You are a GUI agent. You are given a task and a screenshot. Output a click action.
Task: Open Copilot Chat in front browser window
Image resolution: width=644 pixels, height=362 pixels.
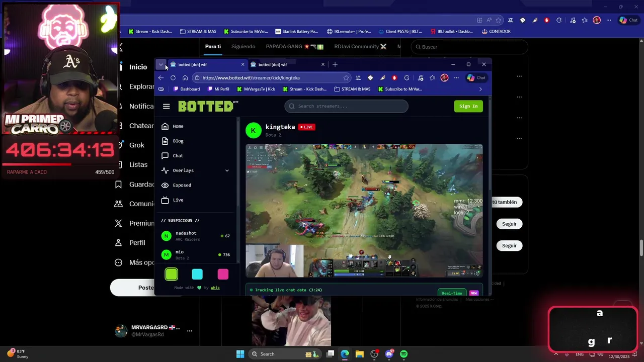[476, 78]
